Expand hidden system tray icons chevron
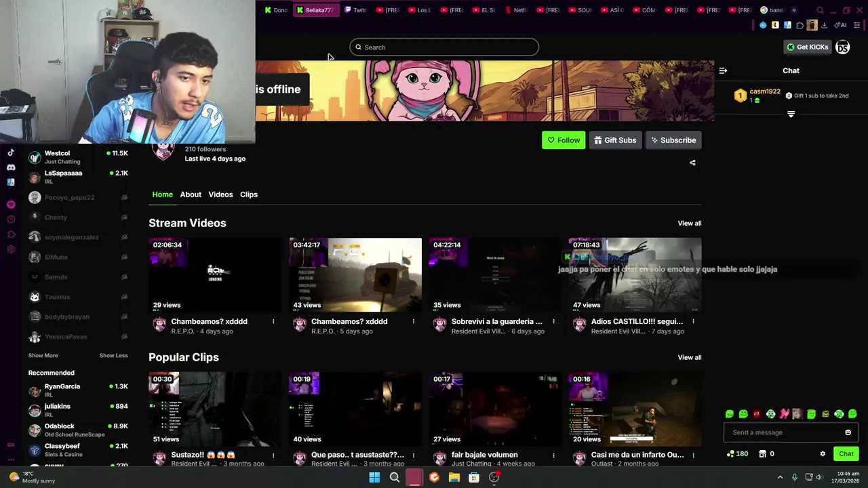 click(780, 477)
